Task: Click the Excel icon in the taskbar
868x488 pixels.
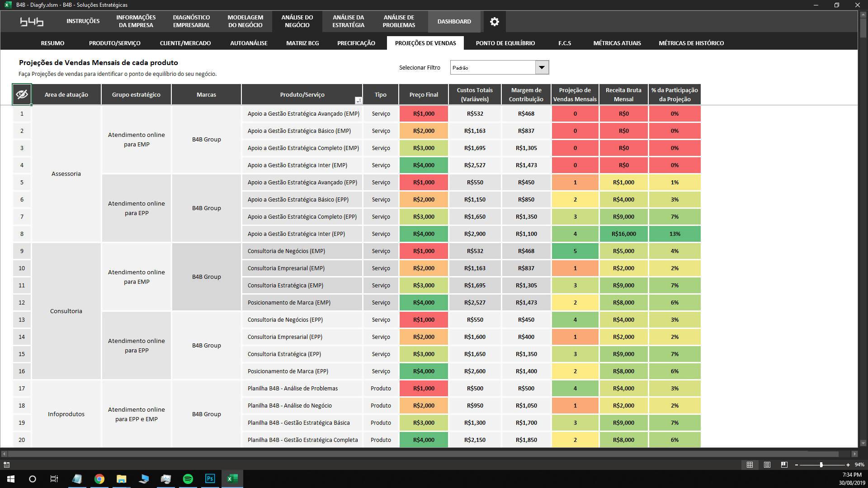Action: pos(232,479)
